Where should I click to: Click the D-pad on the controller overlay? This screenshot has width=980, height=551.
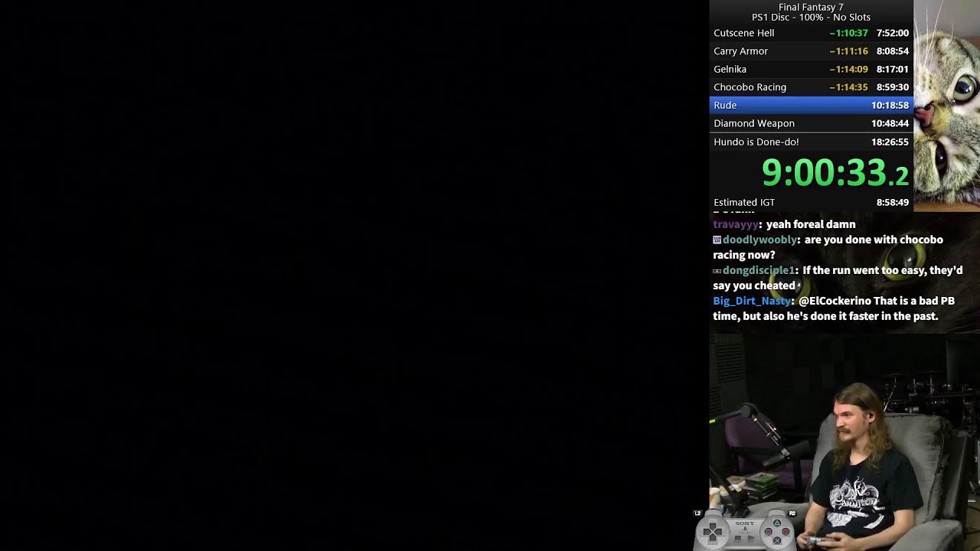coord(713,532)
